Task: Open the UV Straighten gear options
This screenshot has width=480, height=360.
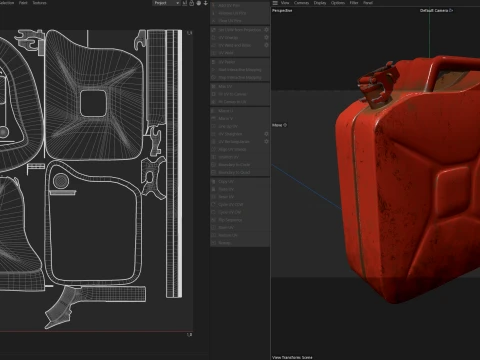Action: point(266,134)
